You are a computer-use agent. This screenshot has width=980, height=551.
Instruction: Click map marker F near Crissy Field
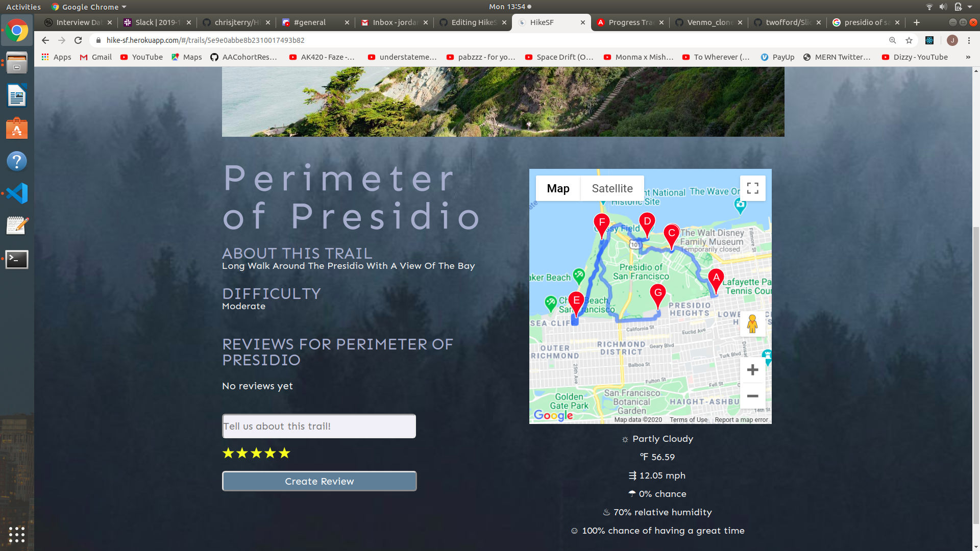point(602,224)
